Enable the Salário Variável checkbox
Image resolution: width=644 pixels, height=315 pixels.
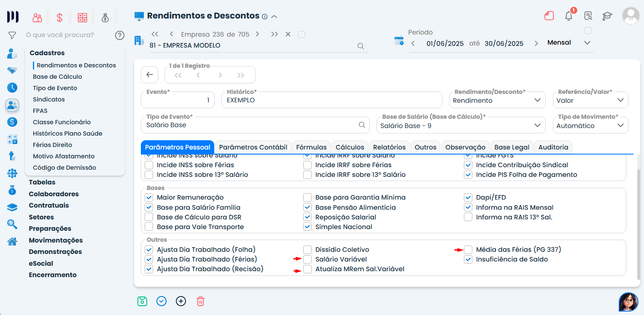(x=308, y=259)
